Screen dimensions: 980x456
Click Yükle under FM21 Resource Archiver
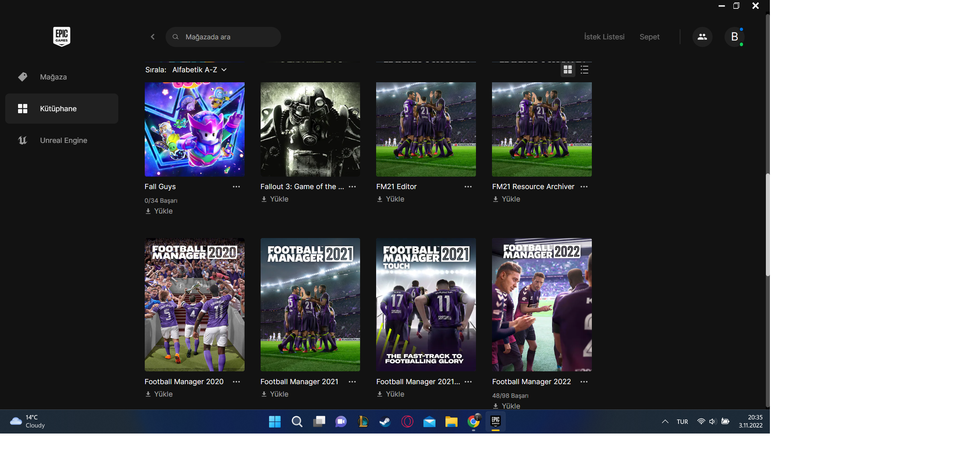(506, 199)
